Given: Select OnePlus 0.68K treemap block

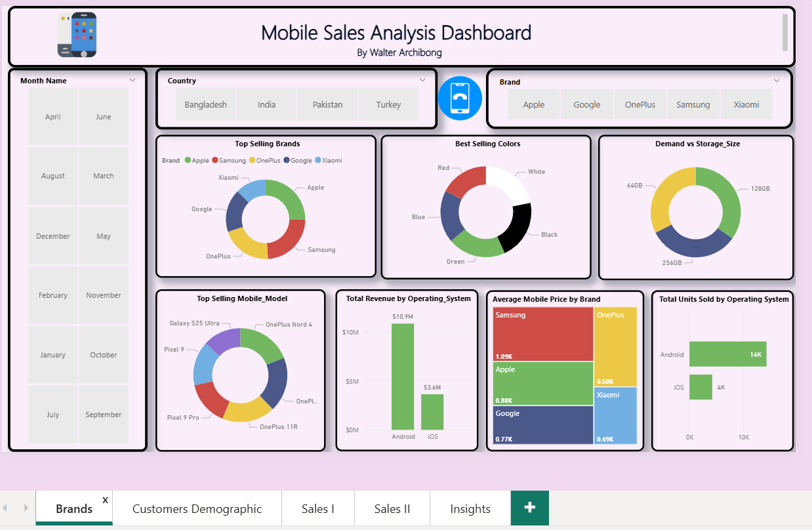Looking at the screenshot, I should pos(615,346).
